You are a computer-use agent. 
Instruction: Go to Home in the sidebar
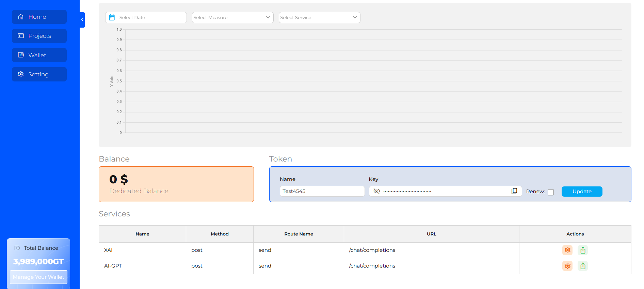(x=39, y=17)
